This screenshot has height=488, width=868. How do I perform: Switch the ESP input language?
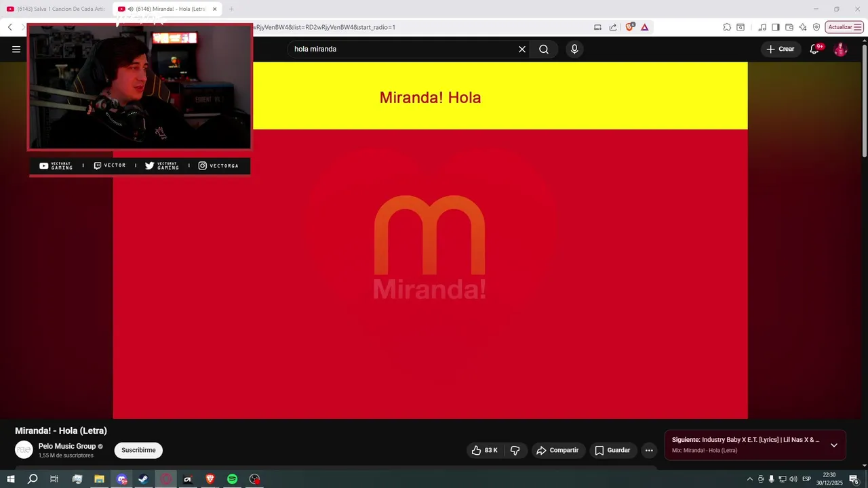806,479
